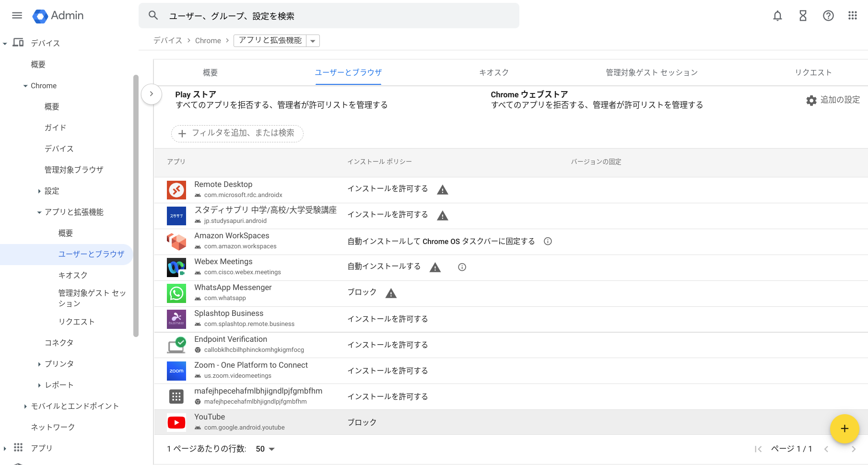Switch to the キオスク tab
Image resolution: width=868 pixels, height=465 pixels.
click(x=494, y=73)
